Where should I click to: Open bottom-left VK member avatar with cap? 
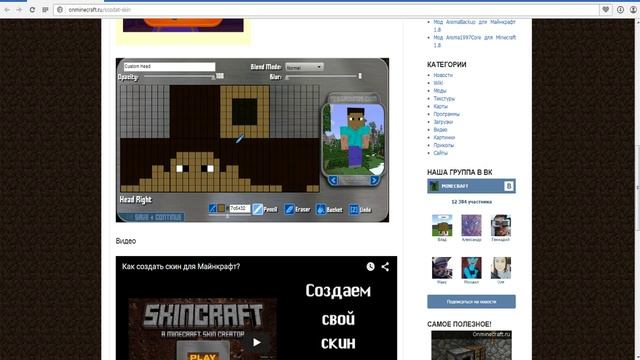(x=442, y=268)
